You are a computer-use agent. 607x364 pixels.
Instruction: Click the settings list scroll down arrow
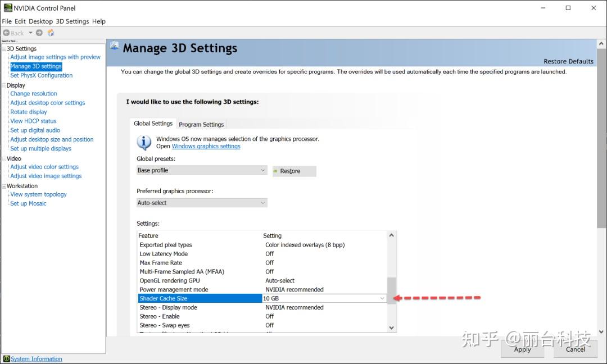pos(392,327)
